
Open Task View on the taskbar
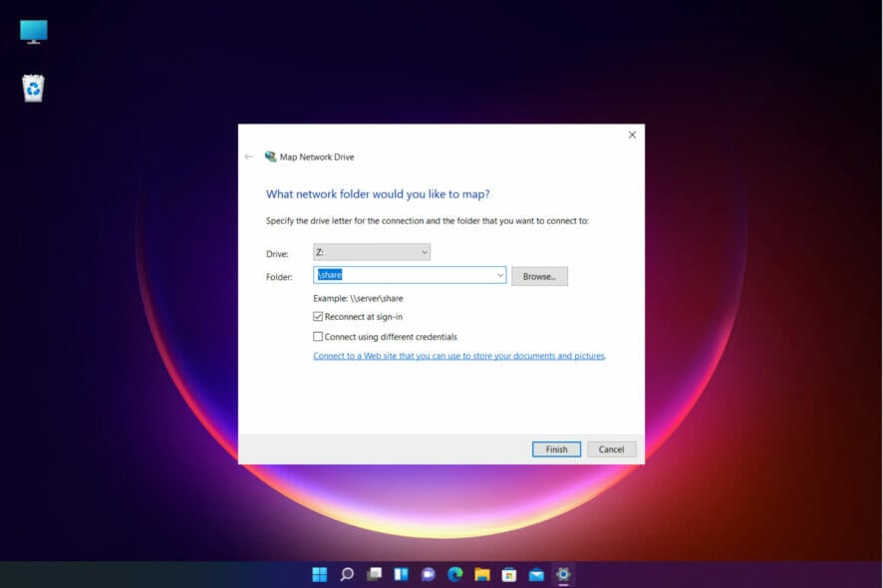[x=375, y=574]
